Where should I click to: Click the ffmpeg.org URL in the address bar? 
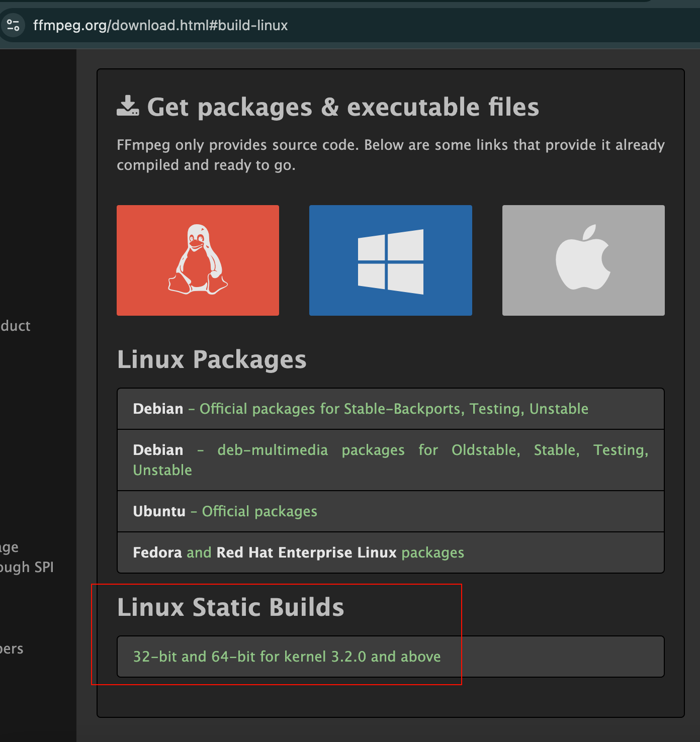(x=160, y=25)
